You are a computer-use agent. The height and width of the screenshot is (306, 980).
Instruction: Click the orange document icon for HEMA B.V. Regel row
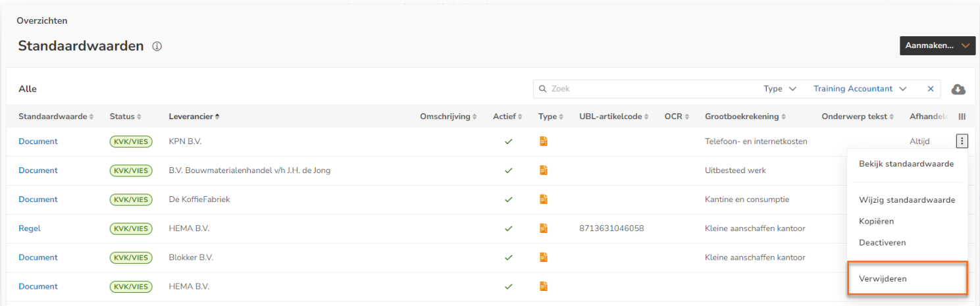point(544,228)
